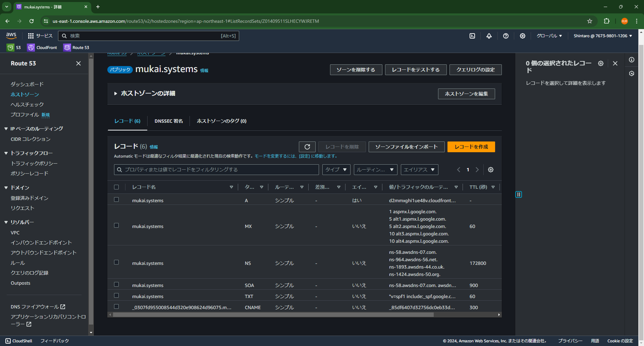
Task: Click ゾーンを削除する button
Action: (356, 70)
